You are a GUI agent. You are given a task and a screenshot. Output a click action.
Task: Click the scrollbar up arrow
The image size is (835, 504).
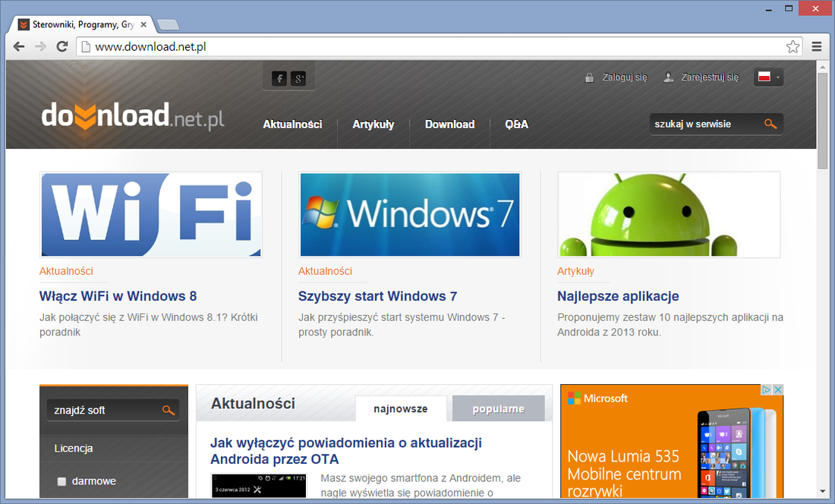823,65
